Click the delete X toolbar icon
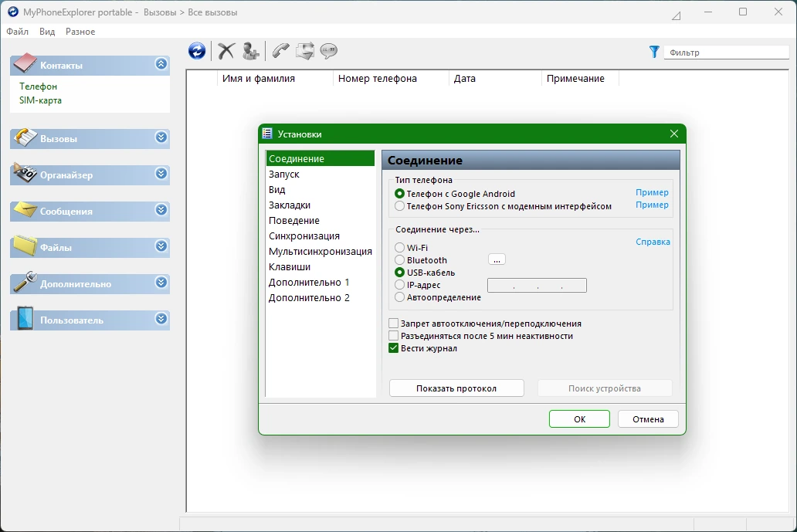 226,51
